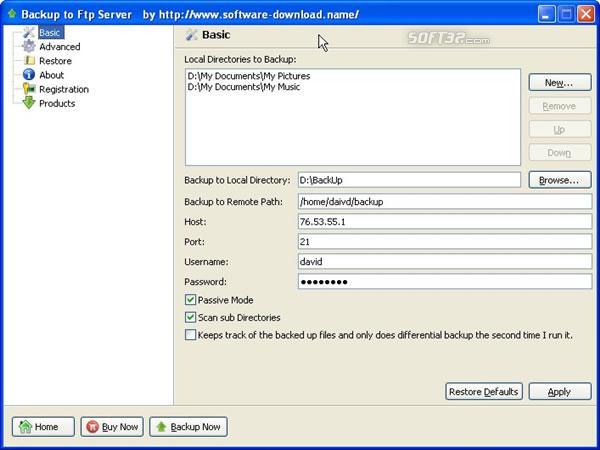600x450 pixels.
Task: Show the About page
Action: (x=51, y=75)
